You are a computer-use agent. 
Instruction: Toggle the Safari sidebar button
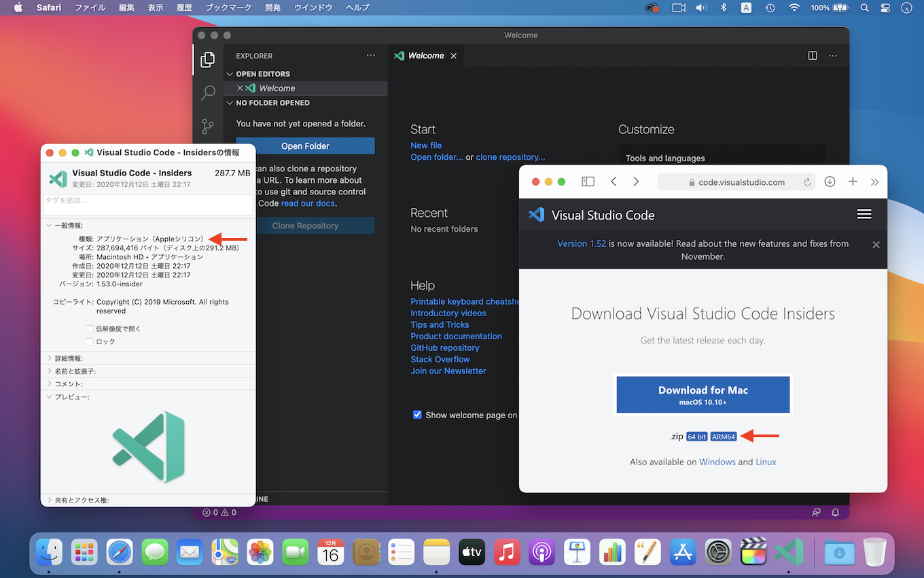588,182
